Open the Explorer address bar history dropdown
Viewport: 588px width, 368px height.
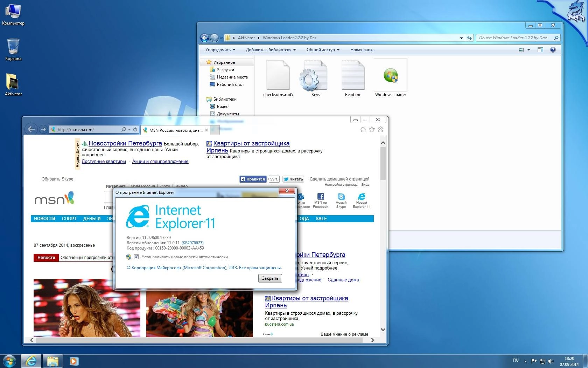pos(461,38)
